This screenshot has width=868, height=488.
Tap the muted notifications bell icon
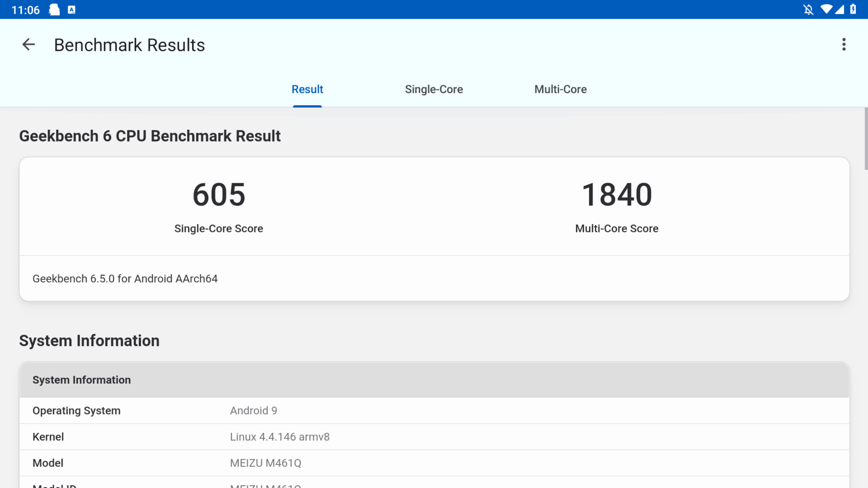point(808,10)
